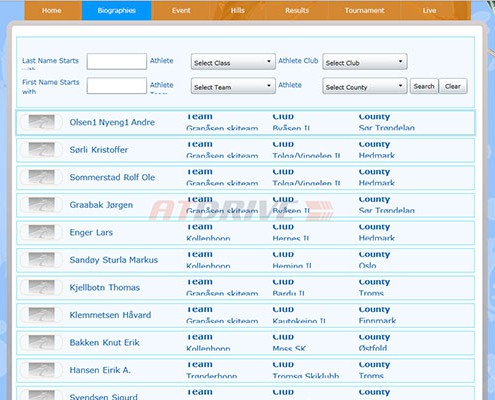
Task: Select club Tromsø Skiklubb in Hansen row
Action: click(x=306, y=376)
